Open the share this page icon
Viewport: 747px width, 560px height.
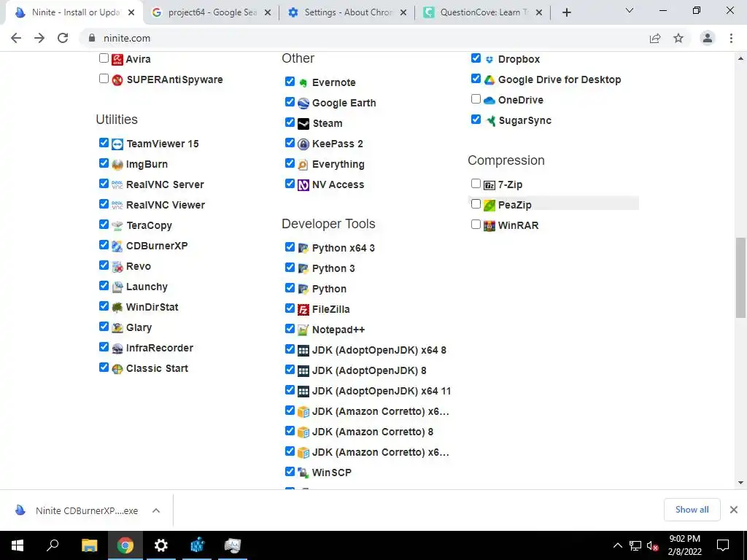[x=655, y=38]
